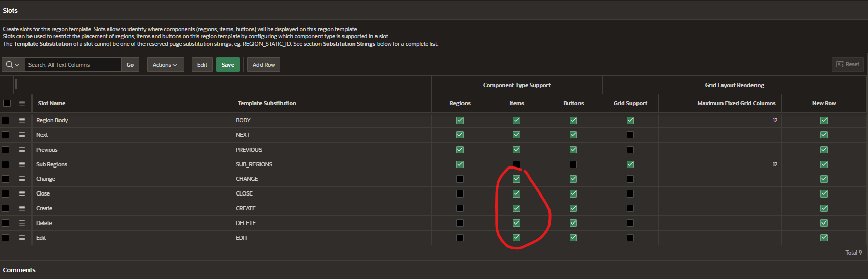Enable Buttons support for Sub Regions slot
Viewport: 868px width, 279px height.
(573, 164)
